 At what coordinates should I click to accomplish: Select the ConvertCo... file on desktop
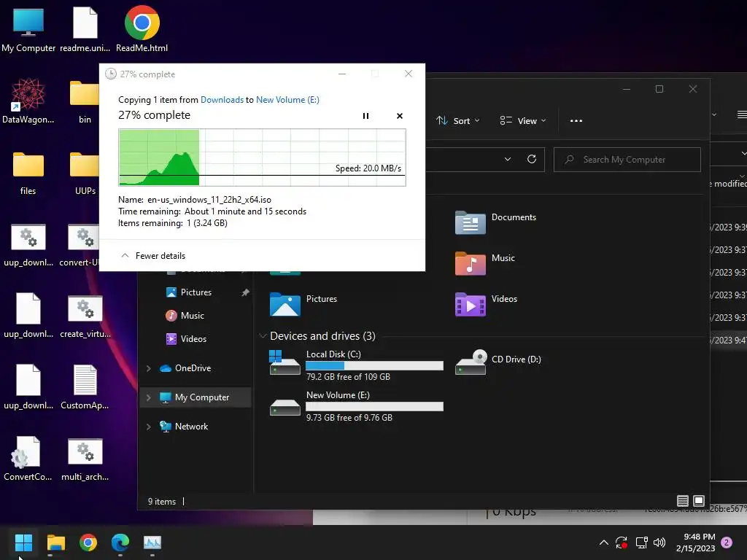pos(28,458)
